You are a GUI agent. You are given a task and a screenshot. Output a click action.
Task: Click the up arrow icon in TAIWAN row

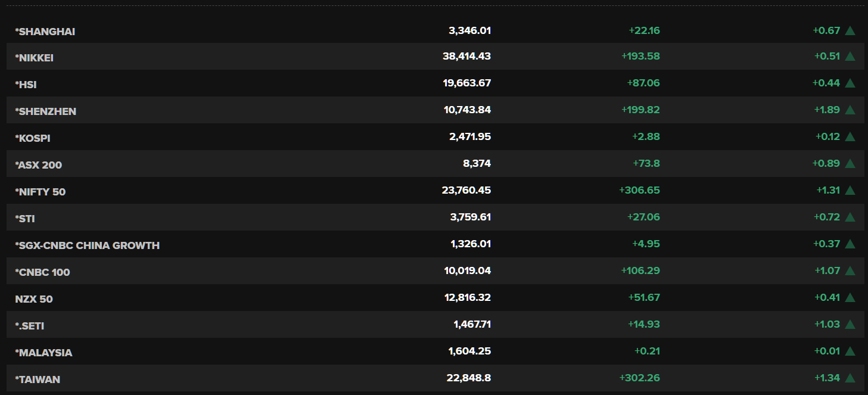pyautogui.click(x=850, y=378)
